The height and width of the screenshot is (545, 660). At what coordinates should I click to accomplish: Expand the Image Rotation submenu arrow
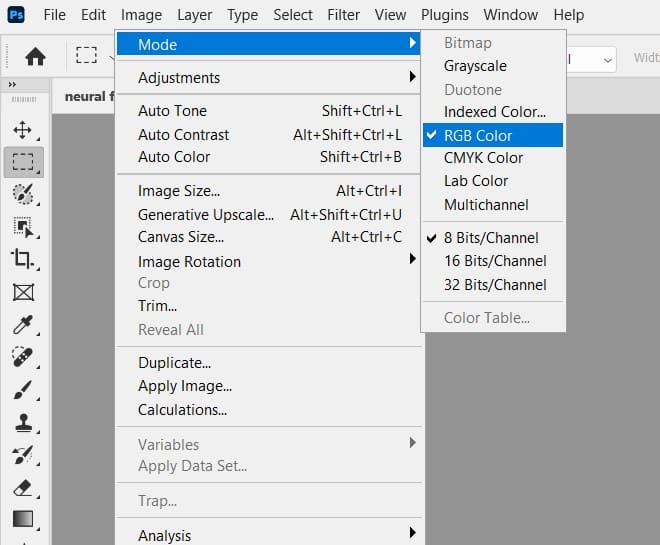point(412,258)
